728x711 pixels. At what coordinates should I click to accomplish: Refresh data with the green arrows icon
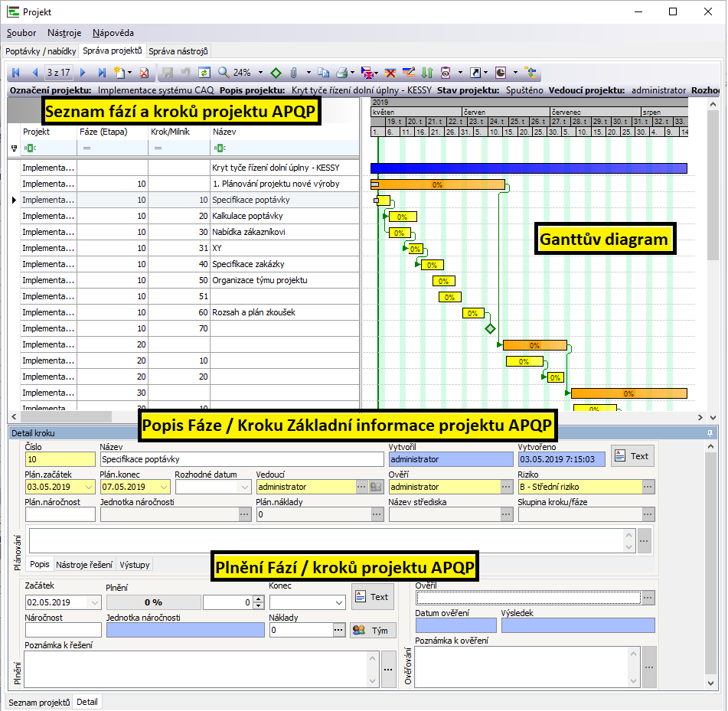click(x=204, y=73)
